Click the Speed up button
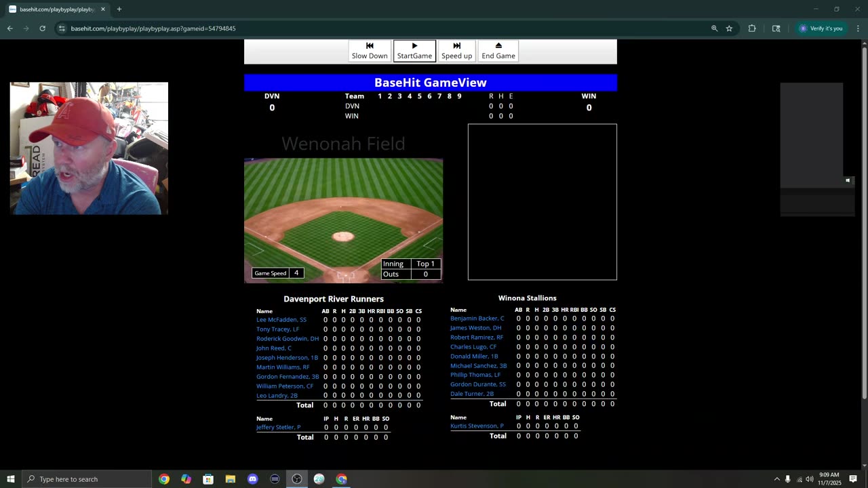This screenshot has height=488, width=868. pos(456,51)
